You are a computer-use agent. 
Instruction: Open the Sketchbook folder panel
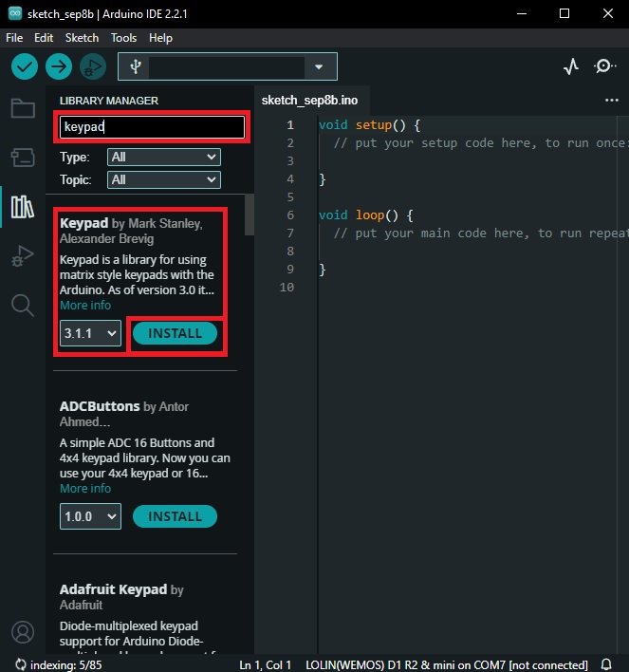click(x=23, y=107)
